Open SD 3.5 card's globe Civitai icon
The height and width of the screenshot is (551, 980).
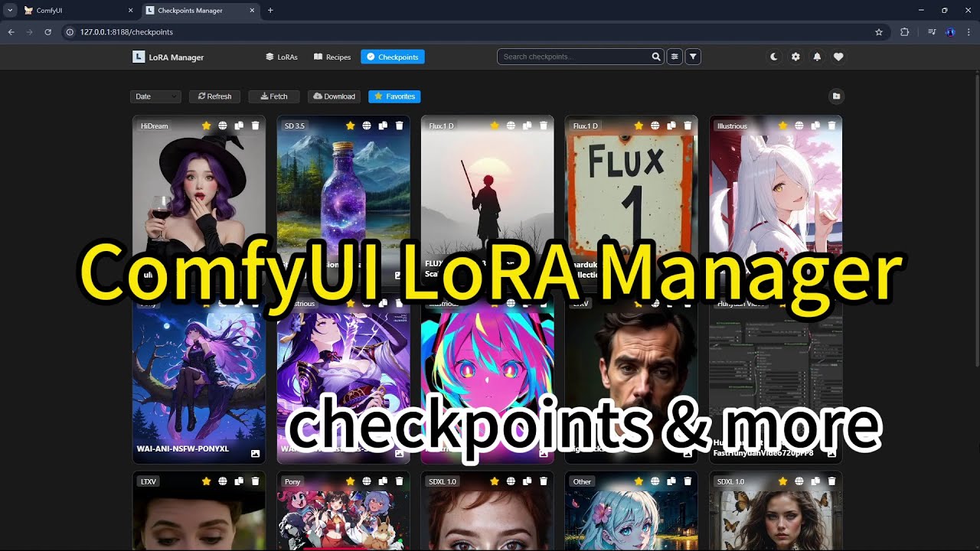point(367,126)
